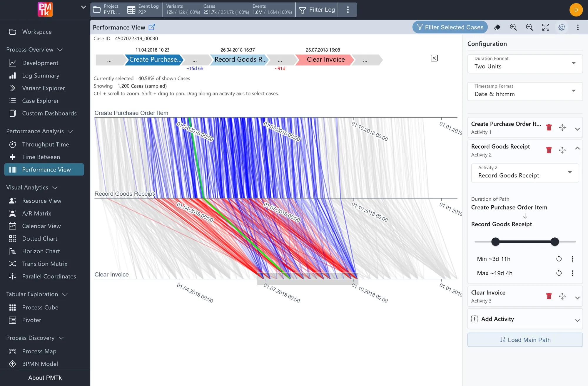Open the user avatar D menu
This screenshot has height=386, width=588.
[576, 10]
